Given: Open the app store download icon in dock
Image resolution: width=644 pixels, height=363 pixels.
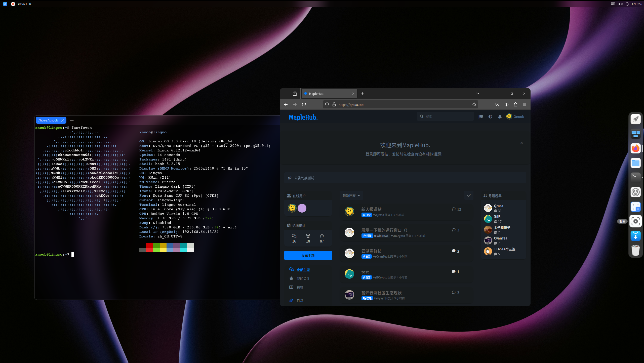Looking at the screenshot, I should [635, 236].
